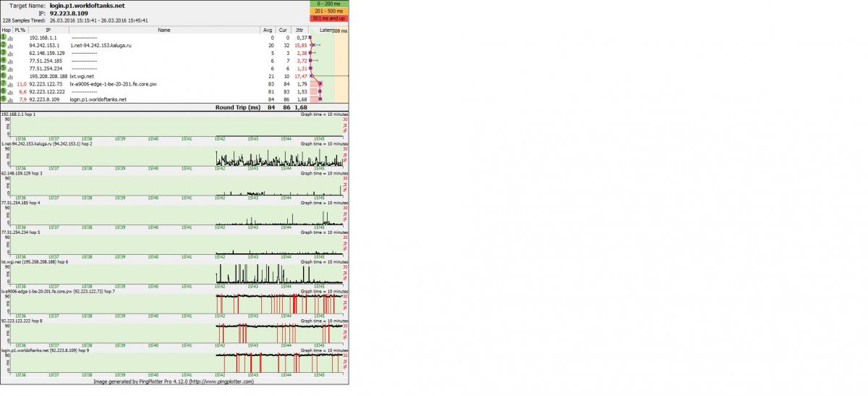
Task: Select IP cell 94.242.153.1 in the hop table
Action: (44, 45)
